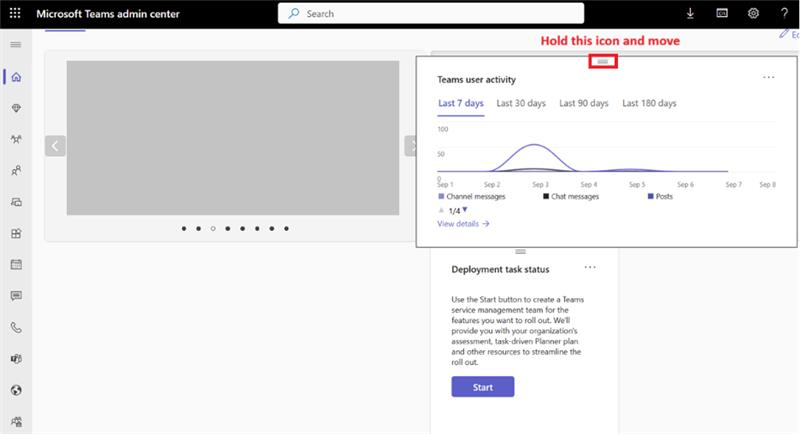The height and width of the screenshot is (434, 800).
Task: Go to Home in the sidebar
Action: point(16,77)
